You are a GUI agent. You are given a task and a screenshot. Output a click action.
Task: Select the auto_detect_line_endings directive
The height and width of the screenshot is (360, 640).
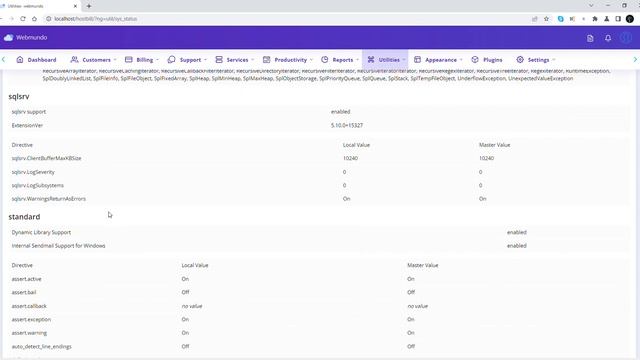[x=42, y=347]
